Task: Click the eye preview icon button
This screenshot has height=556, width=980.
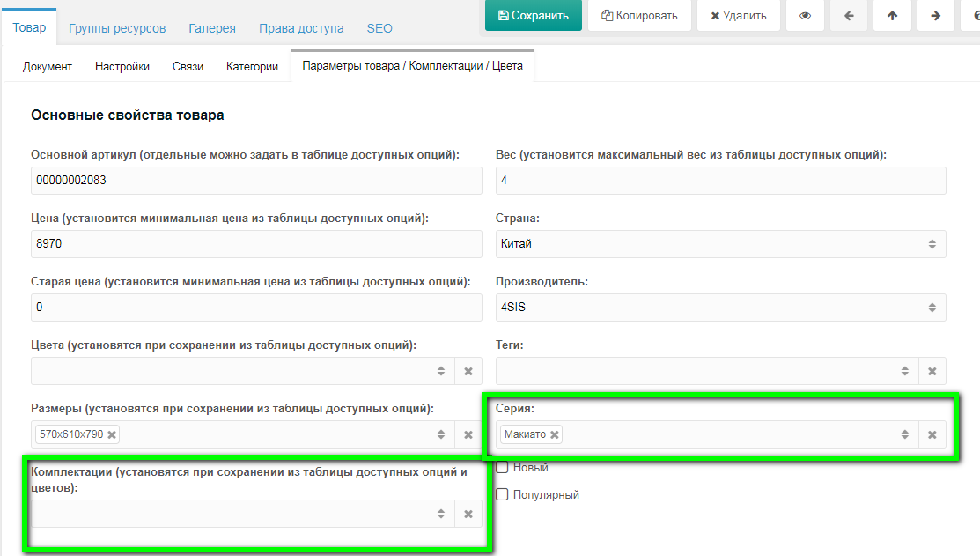Action: coord(805,16)
